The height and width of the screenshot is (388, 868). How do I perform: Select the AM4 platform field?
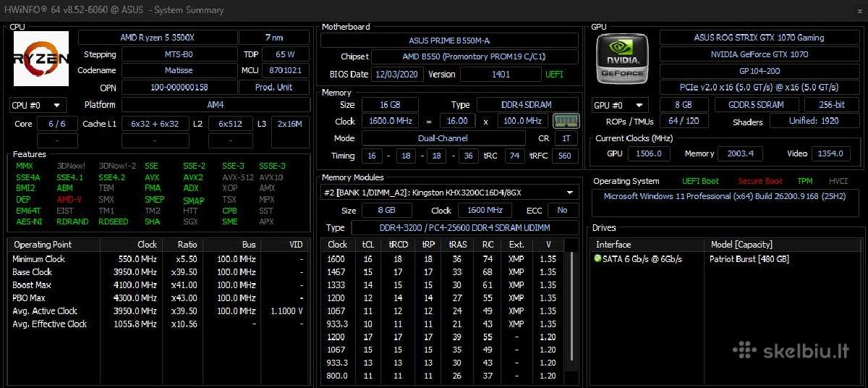click(x=216, y=105)
